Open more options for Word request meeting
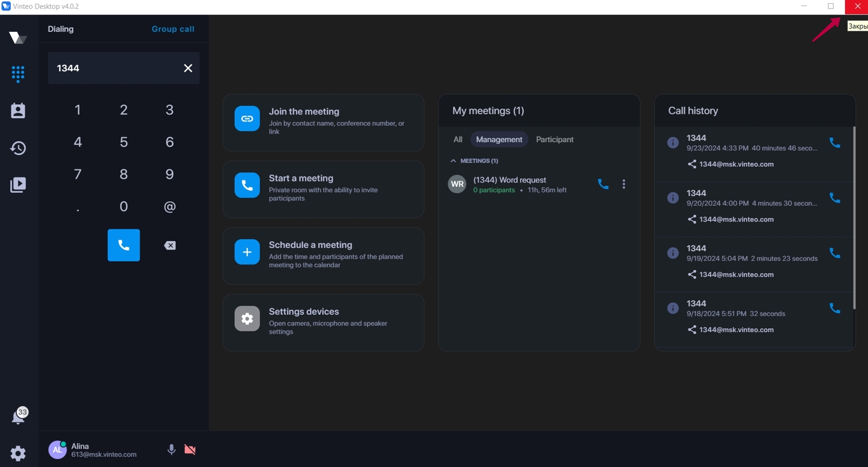The height and width of the screenshot is (467, 868). click(x=624, y=184)
